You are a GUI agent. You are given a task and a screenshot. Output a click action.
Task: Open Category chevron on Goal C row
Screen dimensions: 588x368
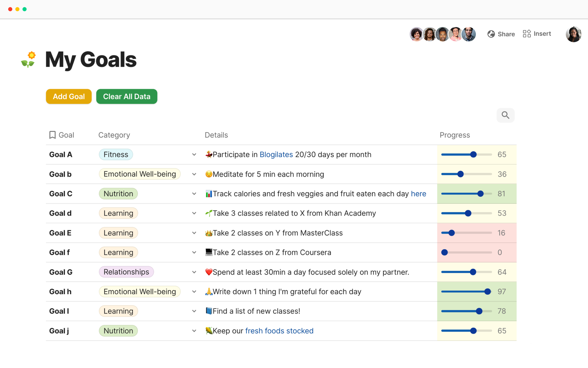tap(194, 194)
